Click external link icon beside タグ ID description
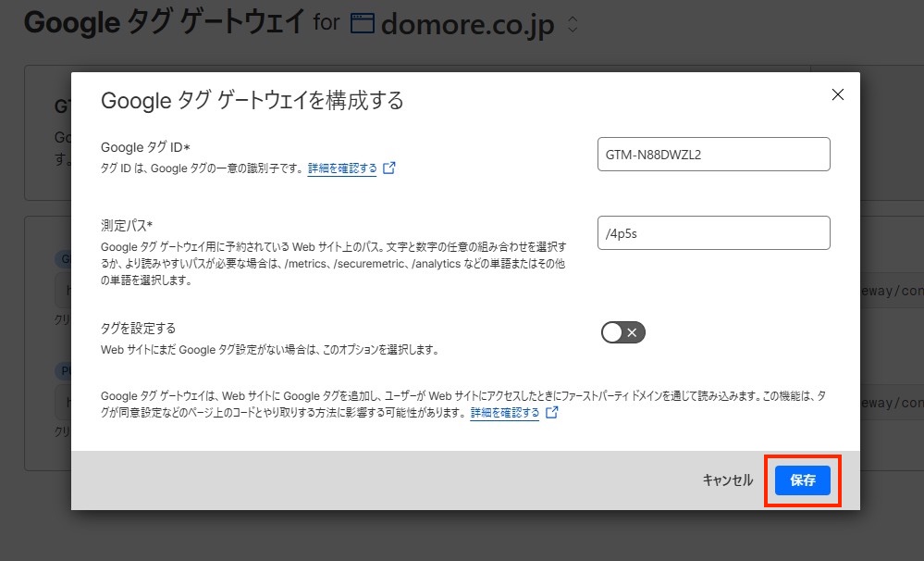Screen dimensions: 924x561 [388, 168]
